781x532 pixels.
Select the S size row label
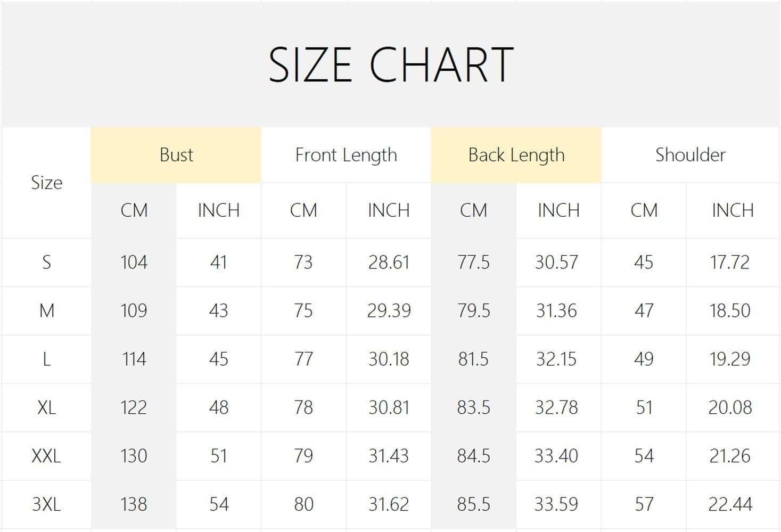[47, 262]
